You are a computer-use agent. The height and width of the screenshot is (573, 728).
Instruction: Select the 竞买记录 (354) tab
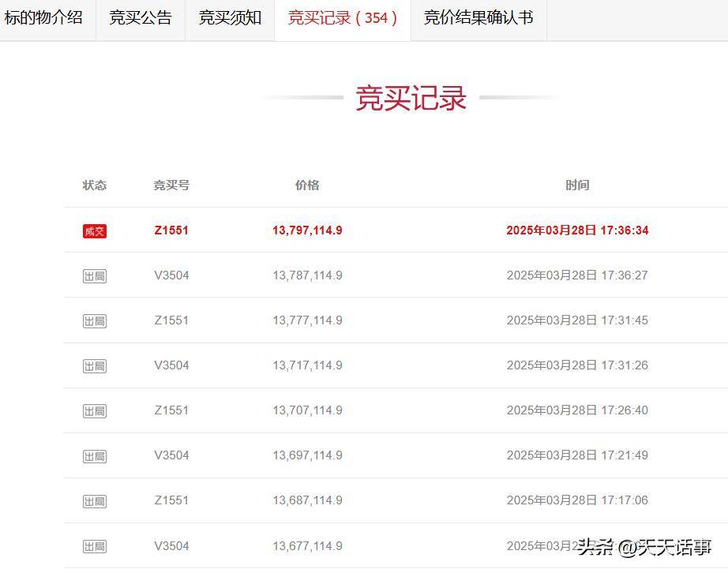coord(343,17)
